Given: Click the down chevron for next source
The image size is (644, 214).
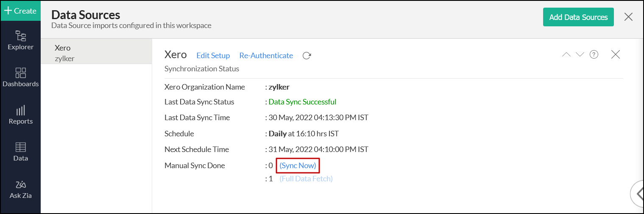Looking at the screenshot, I should (580, 54).
